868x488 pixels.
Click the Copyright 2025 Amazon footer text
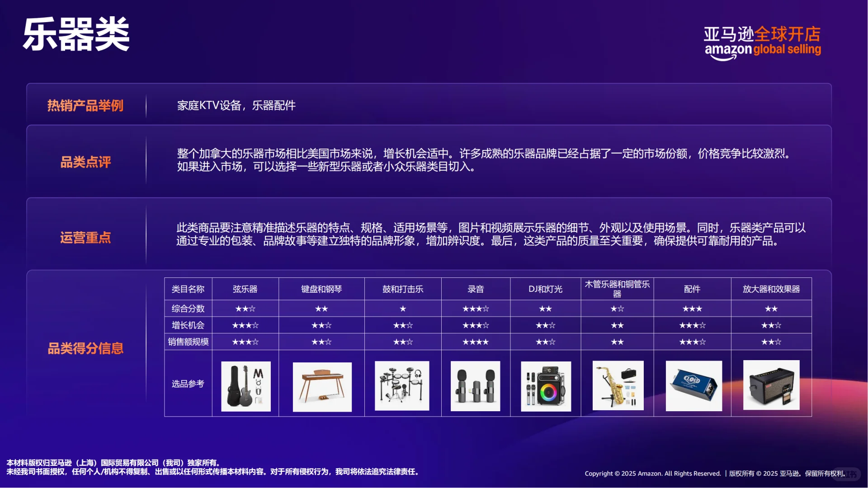click(652, 474)
